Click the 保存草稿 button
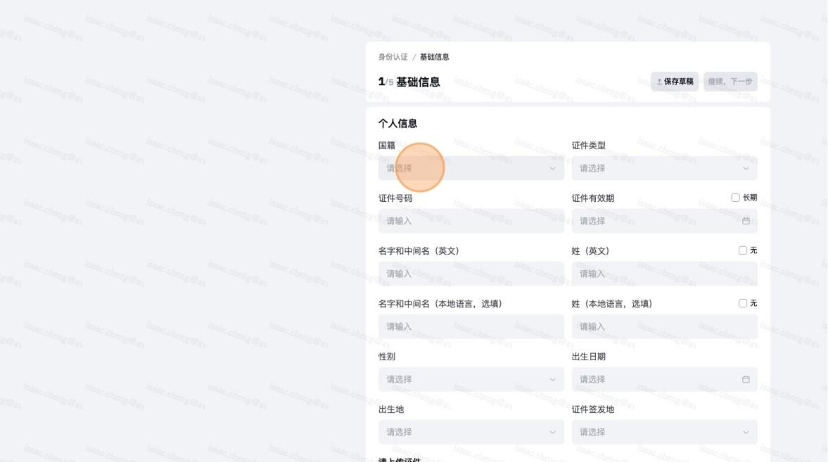The height and width of the screenshot is (462, 828). (x=674, y=82)
